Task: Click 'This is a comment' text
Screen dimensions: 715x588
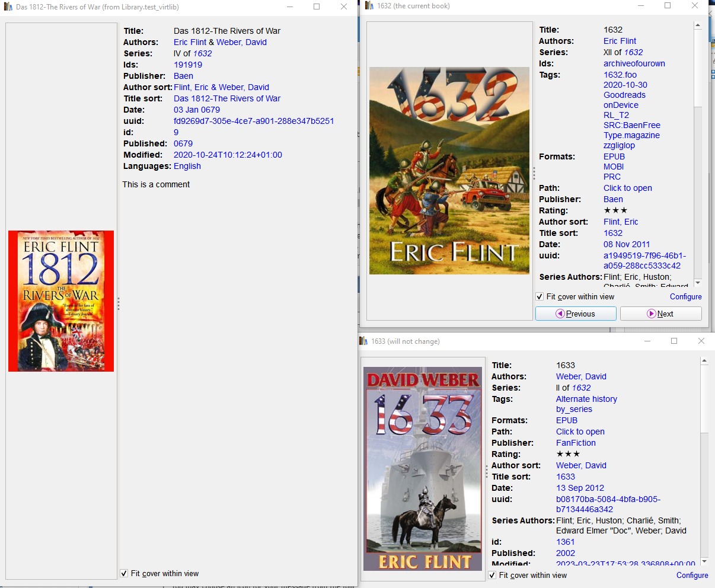Action: (156, 184)
